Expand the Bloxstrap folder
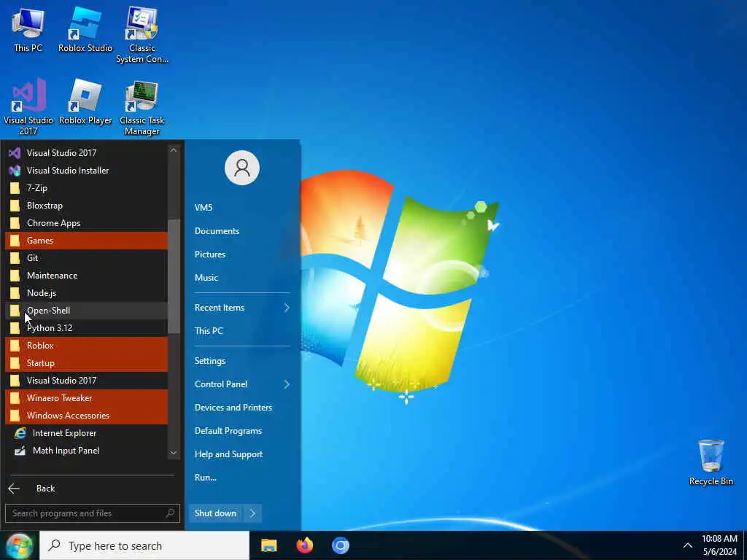Screen dimensions: 747x560 point(86,206)
